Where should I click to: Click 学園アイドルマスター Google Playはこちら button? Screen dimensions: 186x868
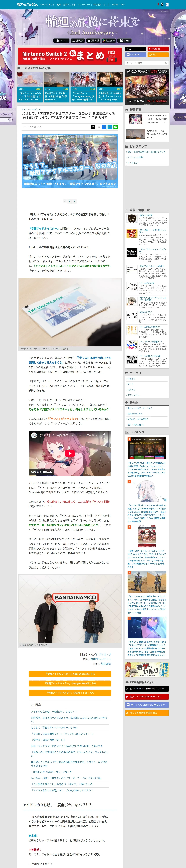pos(70,683)
